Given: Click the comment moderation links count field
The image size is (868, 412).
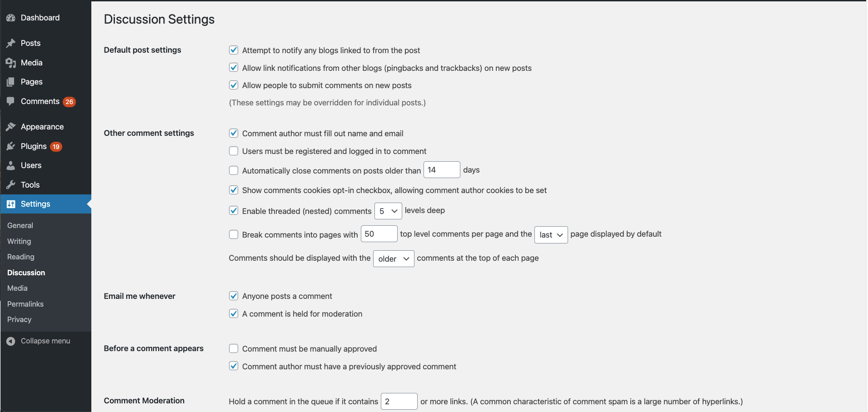Looking at the screenshot, I should coord(399,401).
